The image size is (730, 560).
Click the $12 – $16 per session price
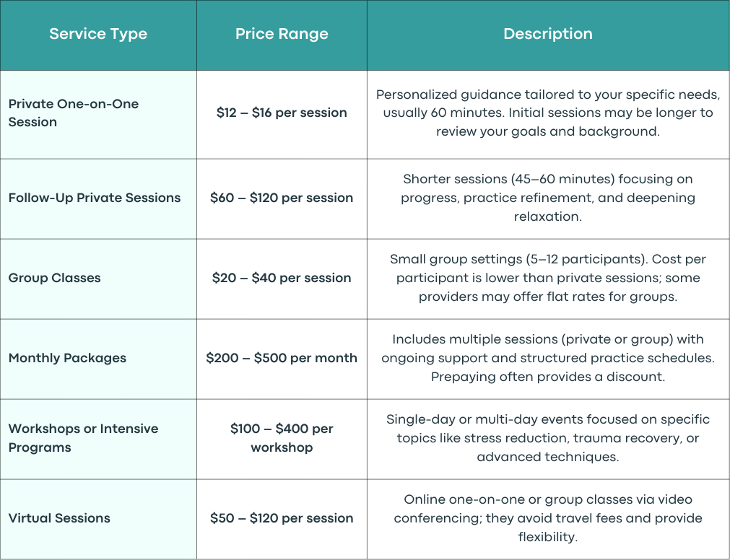pos(282,113)
